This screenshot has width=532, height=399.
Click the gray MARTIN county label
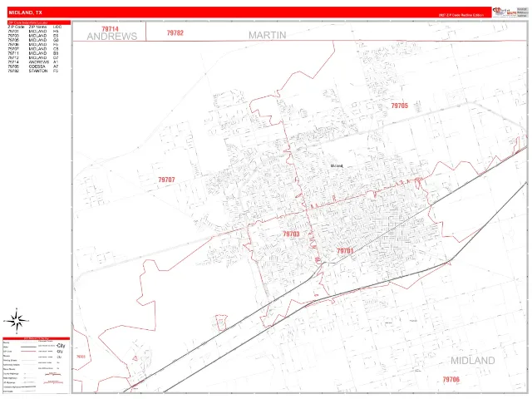[268, 35]
